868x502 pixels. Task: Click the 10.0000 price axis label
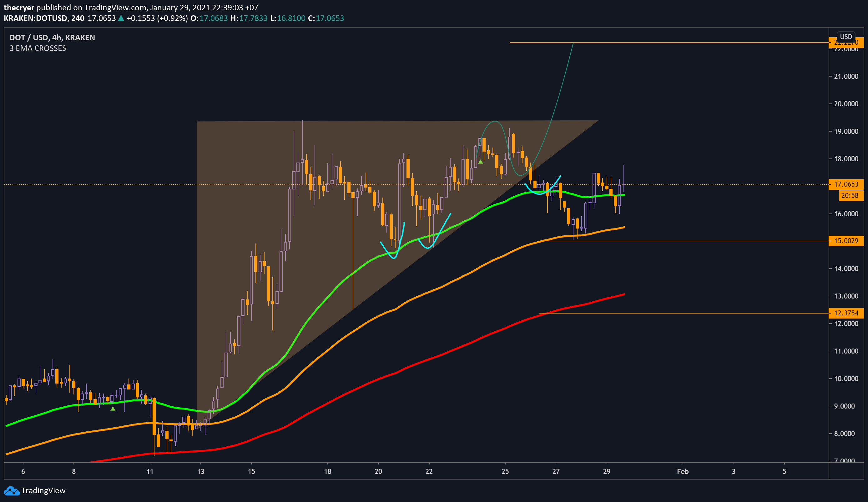coord(846,379)
